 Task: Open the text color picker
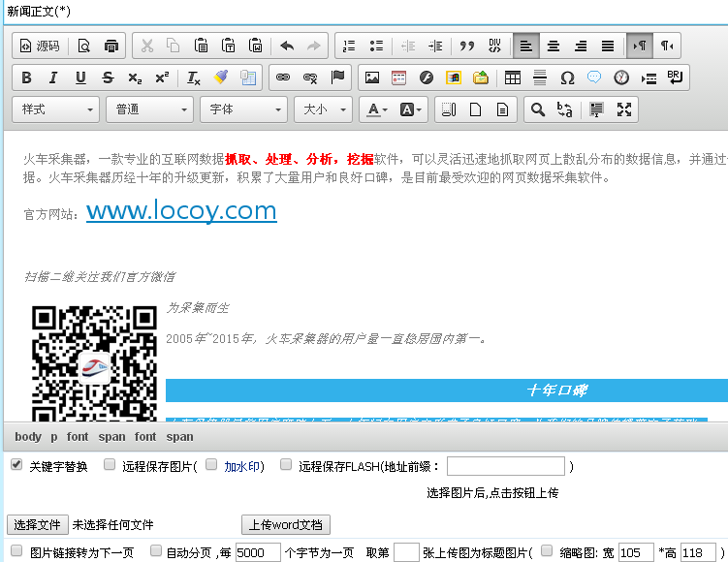click(376, 109)
